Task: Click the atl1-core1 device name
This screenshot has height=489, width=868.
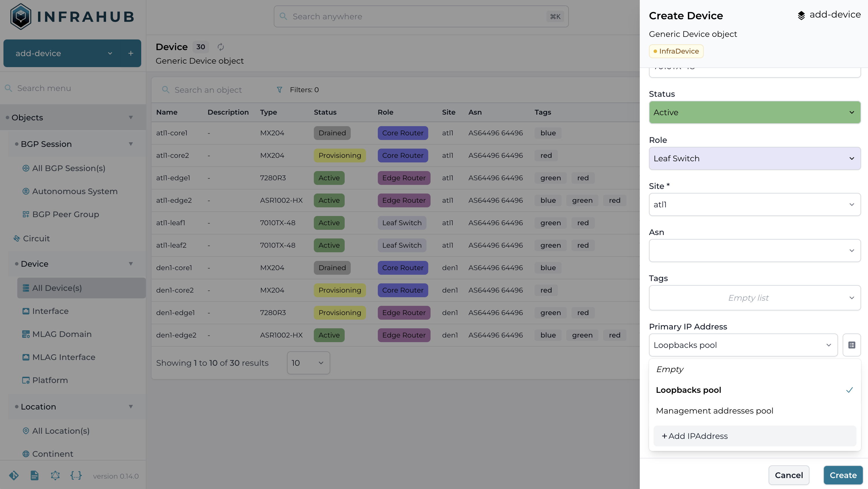Action: click(x=171, y=133)
